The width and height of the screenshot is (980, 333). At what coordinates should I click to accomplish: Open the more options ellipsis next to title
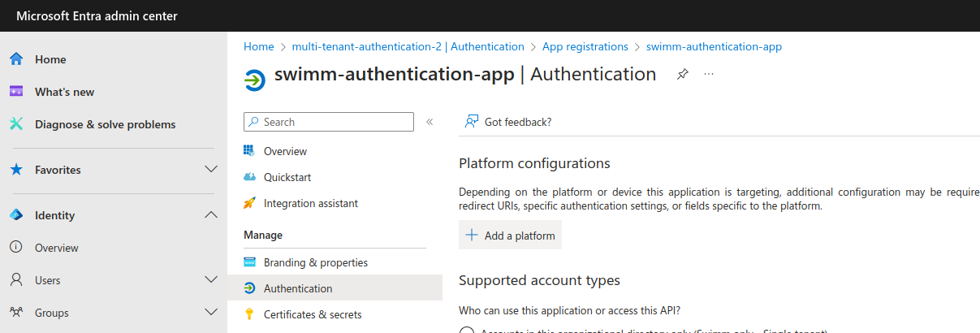[709, 74]
